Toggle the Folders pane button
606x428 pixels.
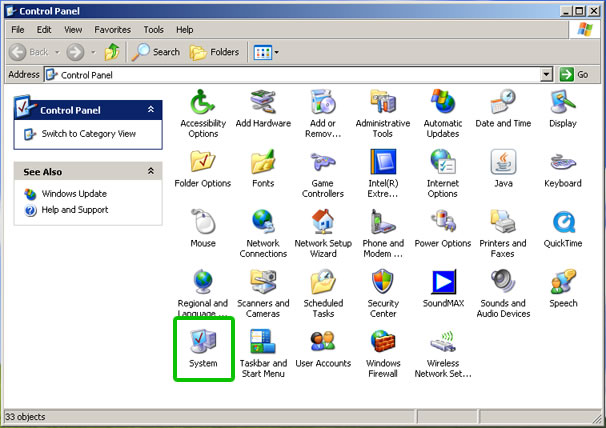click(214, 52)
